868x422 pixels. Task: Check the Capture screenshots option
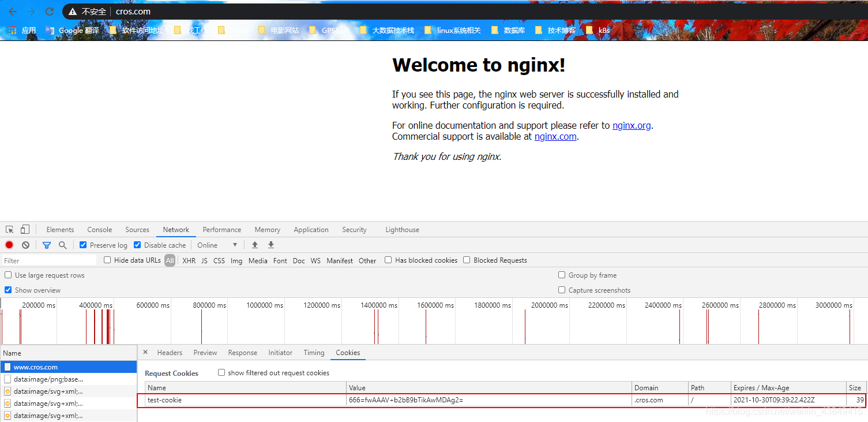(x=562, y=290)
